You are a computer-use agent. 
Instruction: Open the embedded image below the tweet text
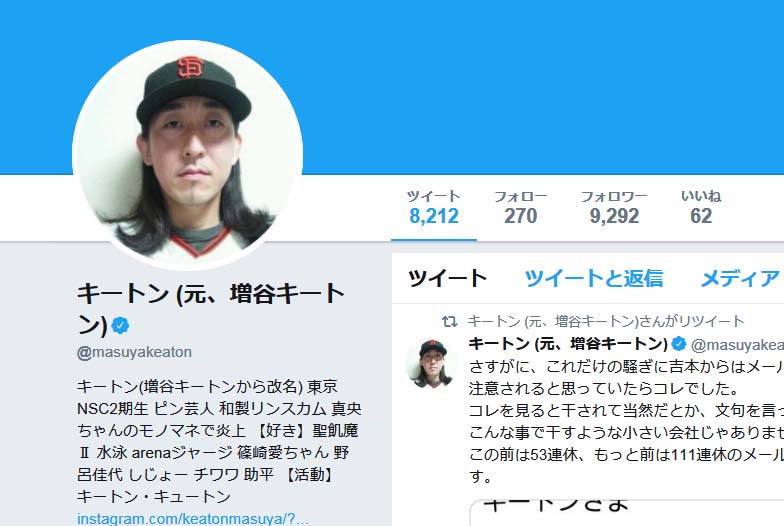click(x=627, y=513)
